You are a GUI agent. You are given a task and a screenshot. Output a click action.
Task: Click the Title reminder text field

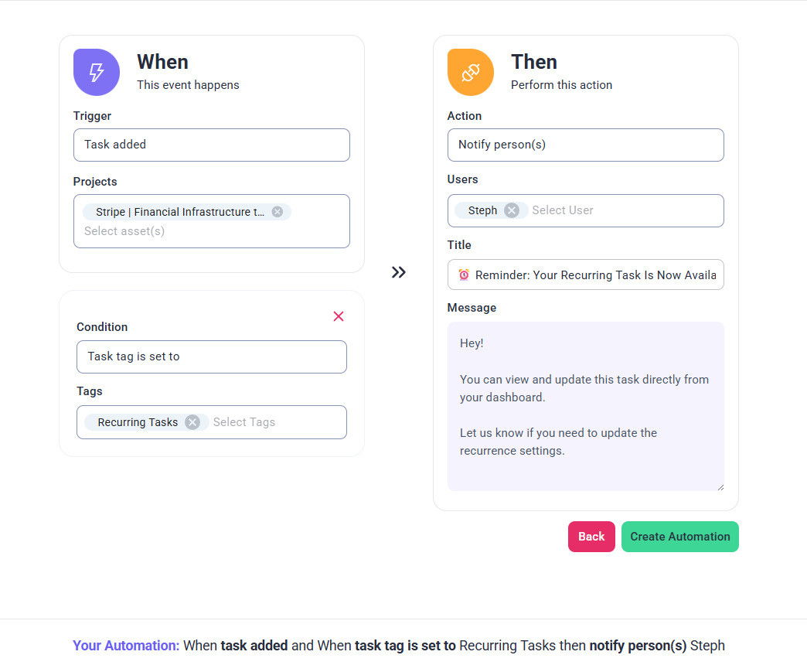click(x=595, y=275)
